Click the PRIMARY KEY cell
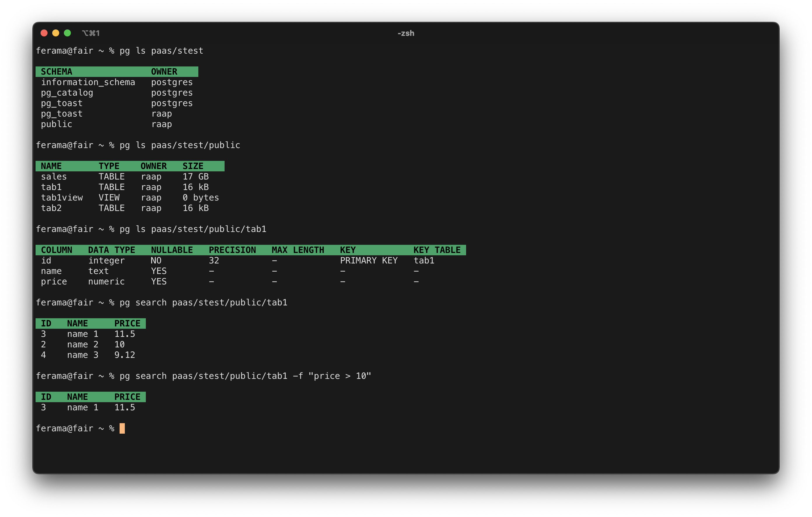Viewport: 812px width, 517px height. tap(369, 261)
